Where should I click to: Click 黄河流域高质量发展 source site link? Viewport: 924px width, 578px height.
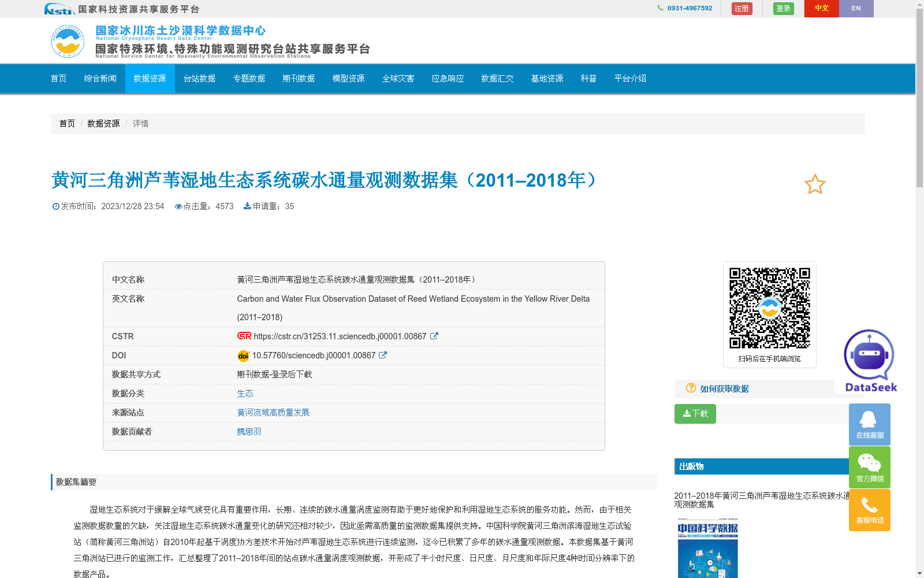pos(273,413)
